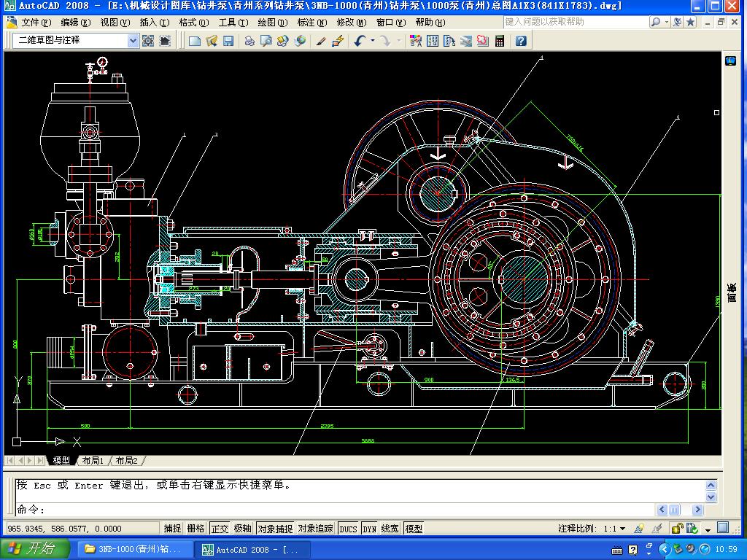Click the Publish icon in toolbar

coord(282,41)
